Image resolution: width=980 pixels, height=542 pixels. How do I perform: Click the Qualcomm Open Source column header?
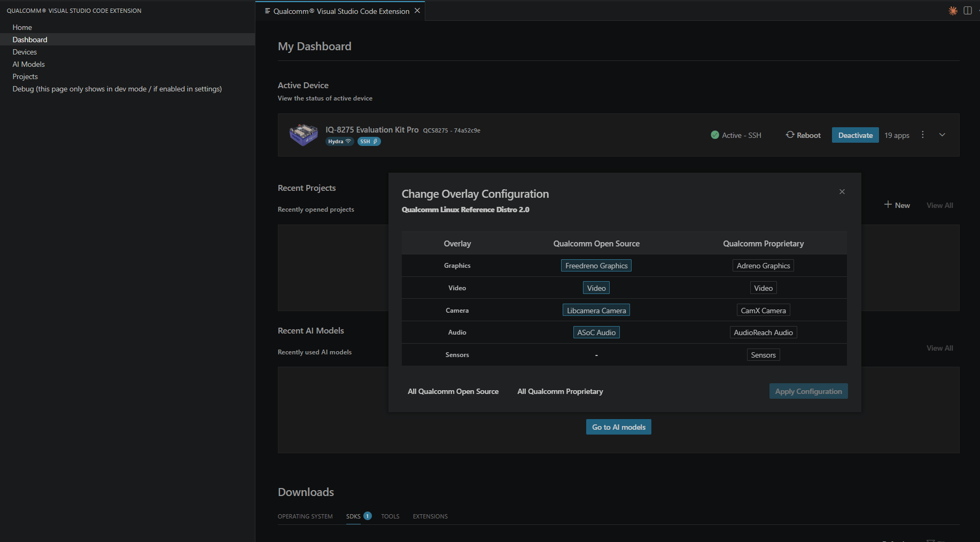point(596,244)
